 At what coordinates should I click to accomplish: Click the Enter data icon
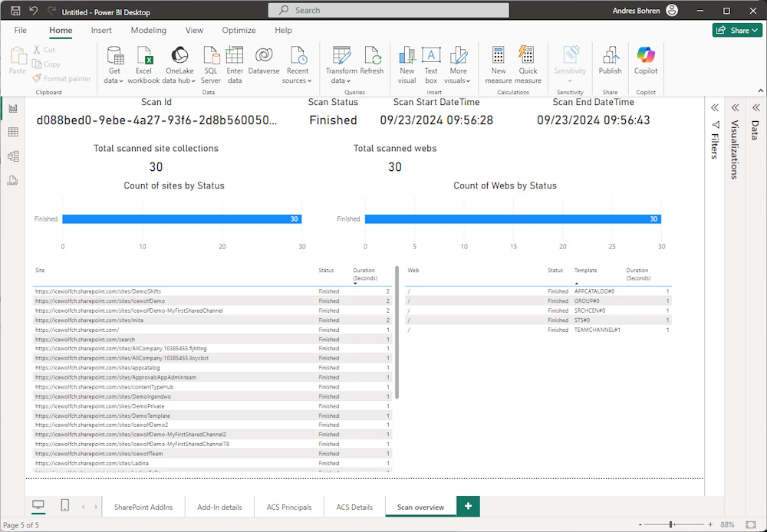click(x=234, y=54)
